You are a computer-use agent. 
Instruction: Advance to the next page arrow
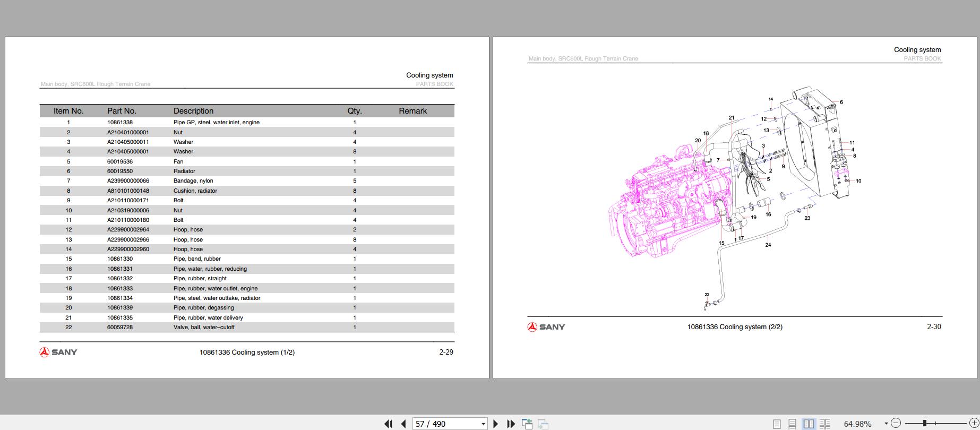pos(496,424)
